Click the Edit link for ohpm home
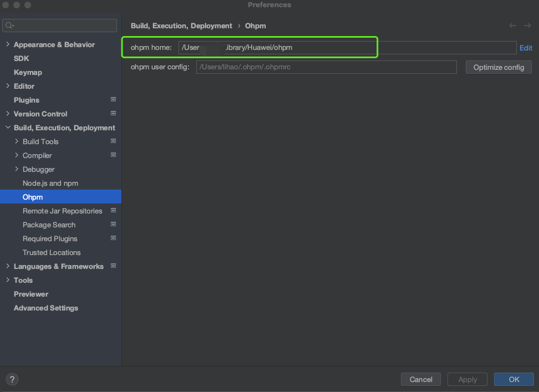 click(526, 48)
